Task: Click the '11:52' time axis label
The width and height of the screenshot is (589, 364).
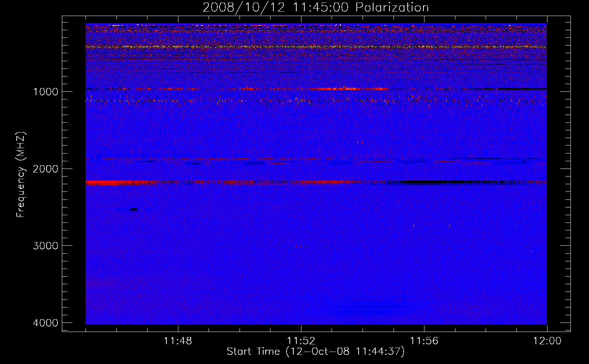Action: pos(301,341)
